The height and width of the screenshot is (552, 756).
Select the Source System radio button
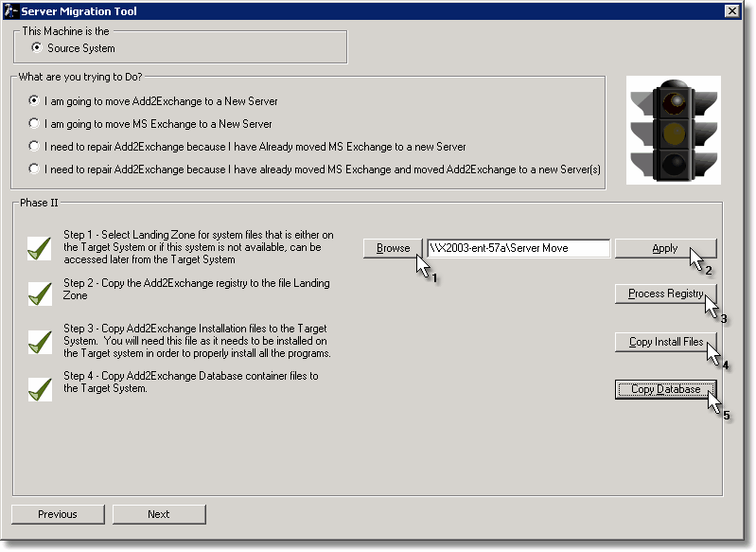point(36,47)
